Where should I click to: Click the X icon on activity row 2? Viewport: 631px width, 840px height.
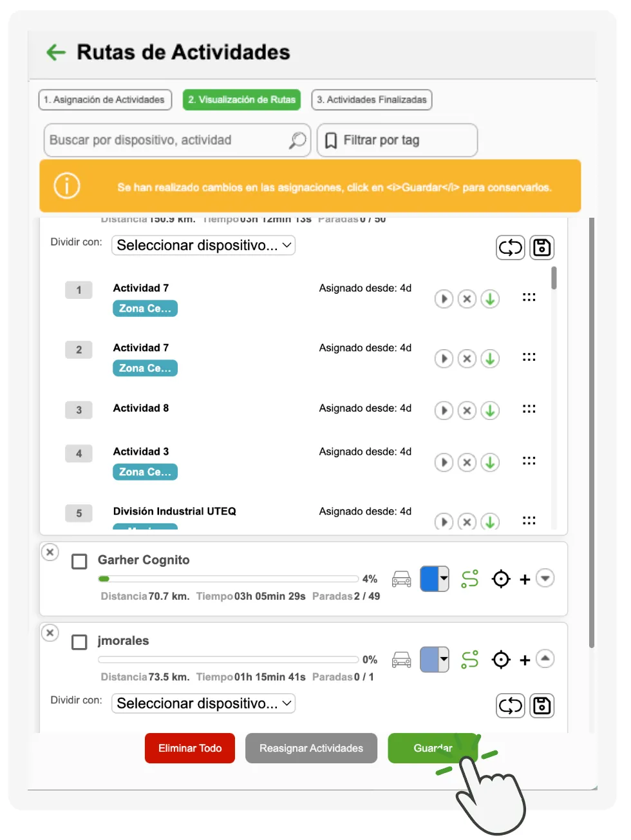tap(467, 359)
